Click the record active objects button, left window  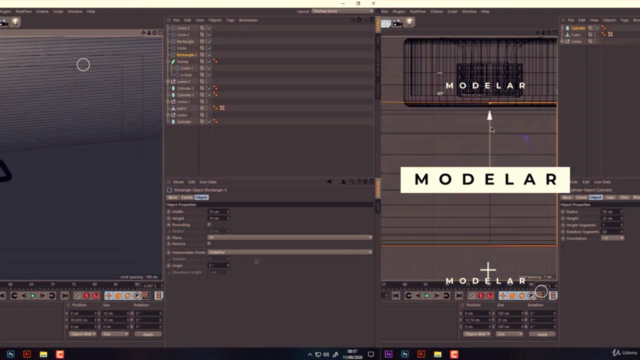click(x=77, y=296)
